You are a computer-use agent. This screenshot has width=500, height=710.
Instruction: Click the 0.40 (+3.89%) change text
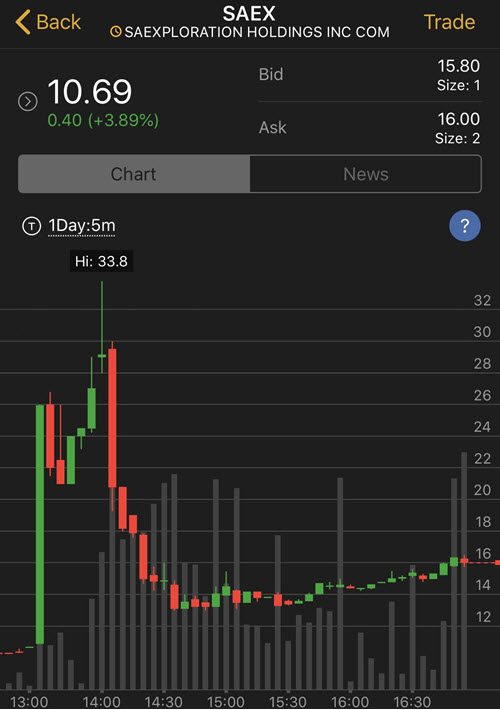103,120
